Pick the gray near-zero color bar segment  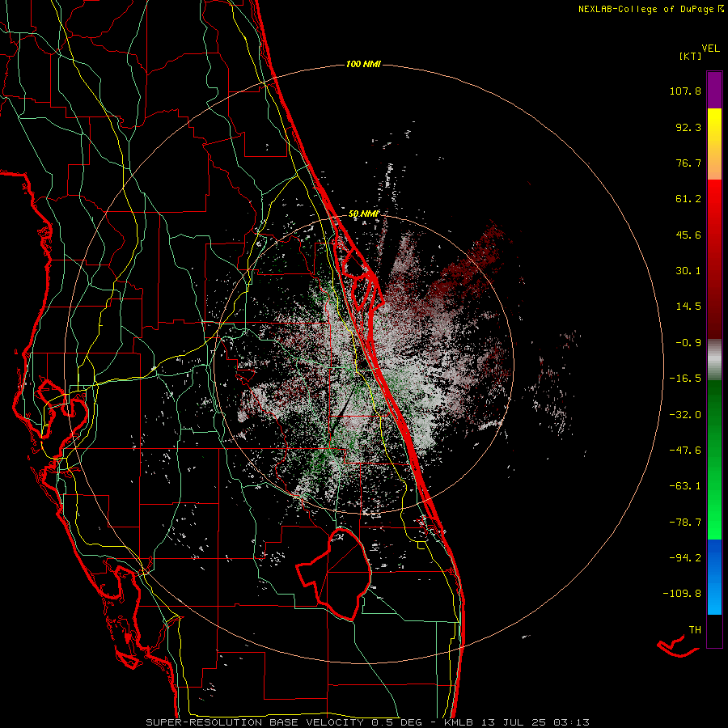pyautogui.click(x=714, y=359)
